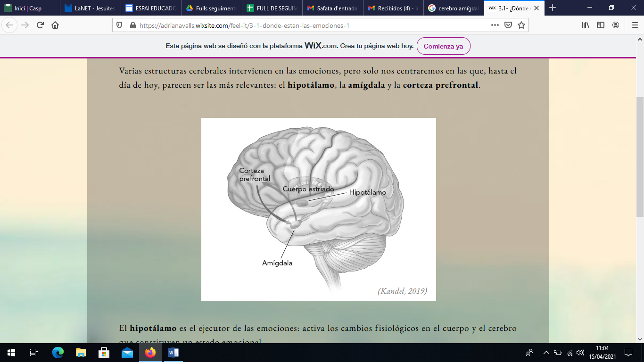Switch to the LaNET - Jesuïtes tab

pos(91,8)
